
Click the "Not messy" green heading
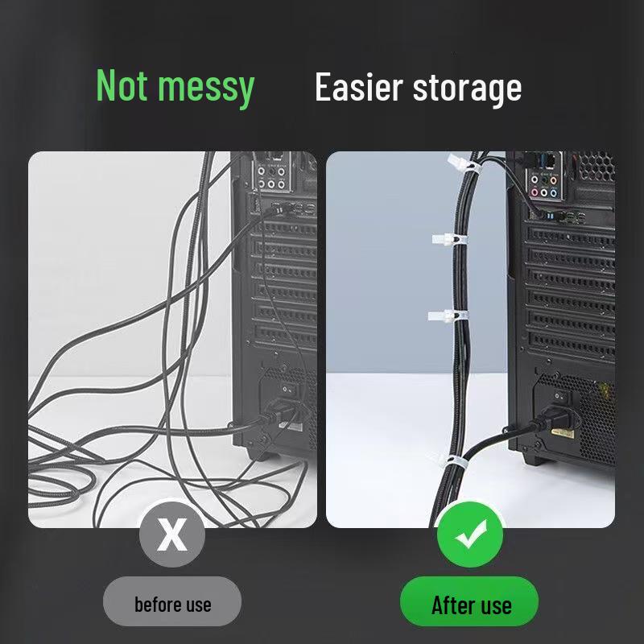click(x=175, y=88)
